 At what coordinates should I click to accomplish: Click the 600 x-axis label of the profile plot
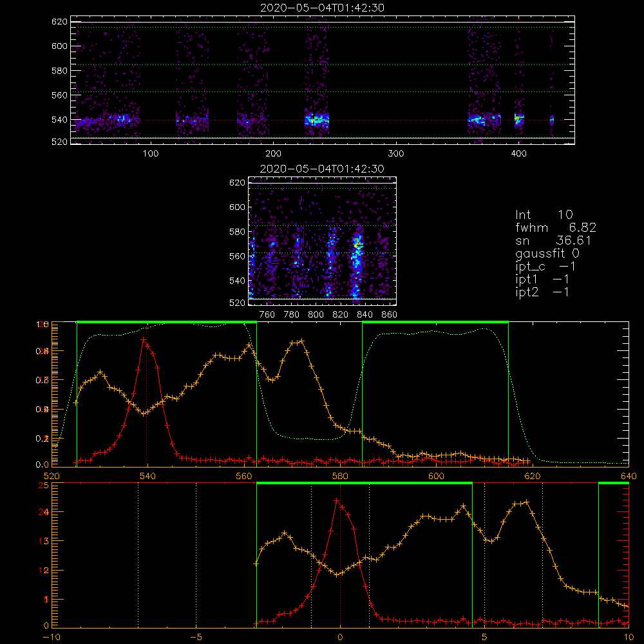[436, 476]
